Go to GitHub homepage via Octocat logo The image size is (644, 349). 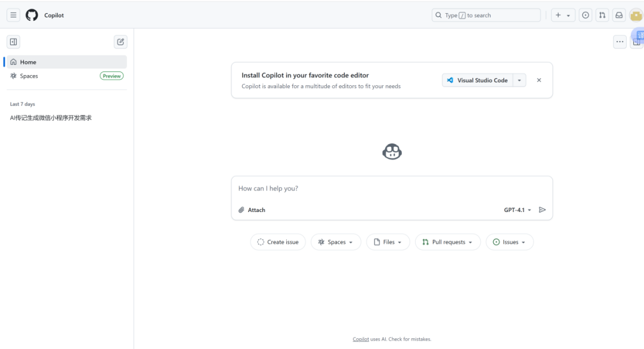[32, 15]
